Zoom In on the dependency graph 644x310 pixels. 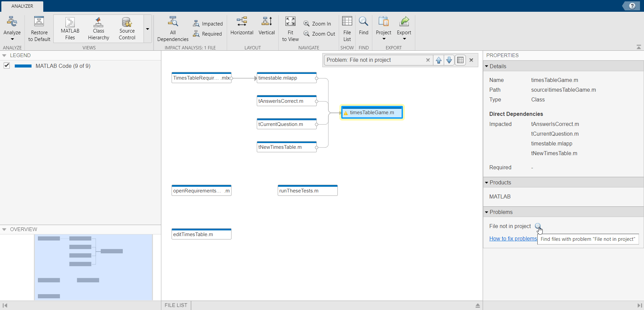[x=317, y=24]
